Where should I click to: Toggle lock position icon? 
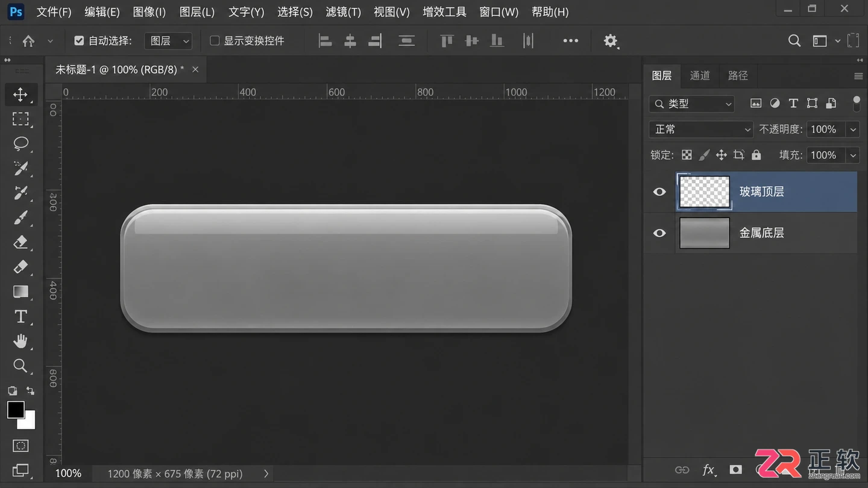[722, 155]
